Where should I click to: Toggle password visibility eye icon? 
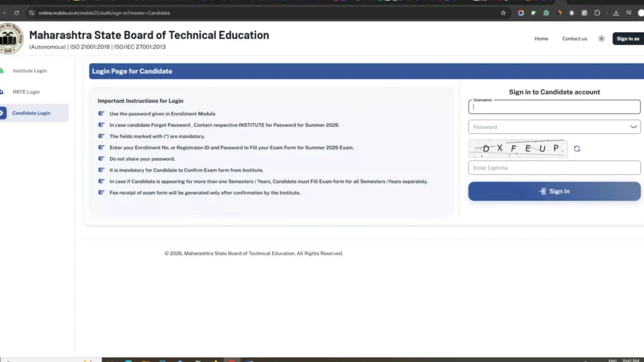[633, 127]
